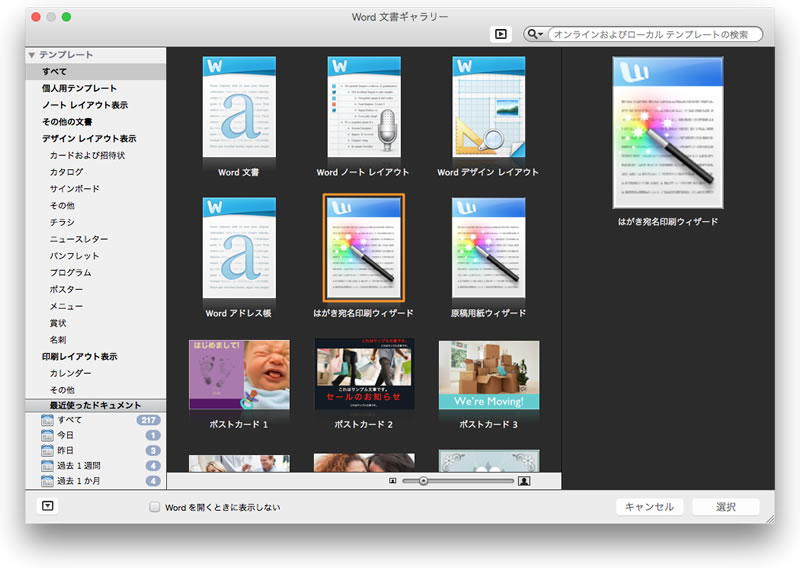Collapse the テンプレート disclosure triangle
This screenshot has width=800, height=568.
(32, 55)
